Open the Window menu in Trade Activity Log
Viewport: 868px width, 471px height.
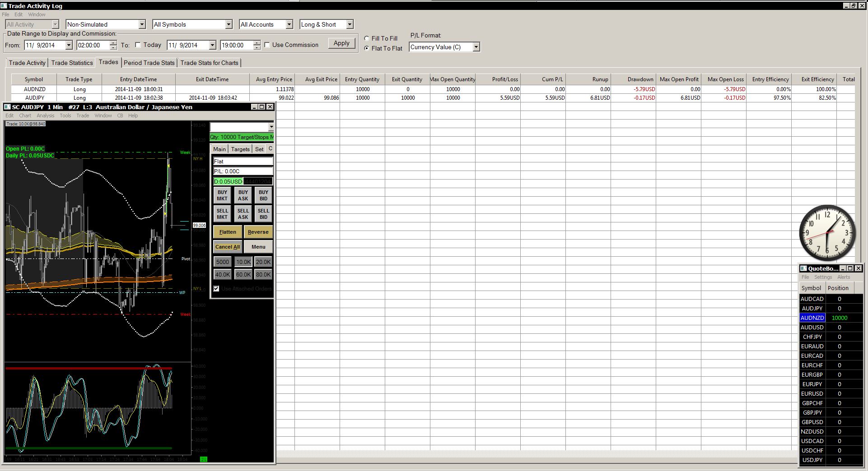tap(37, 14)
